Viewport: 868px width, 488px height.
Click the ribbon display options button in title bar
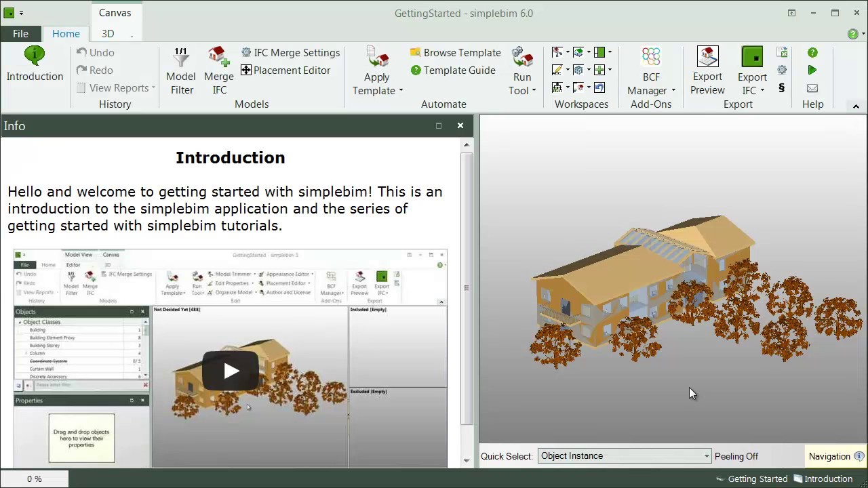791,13
